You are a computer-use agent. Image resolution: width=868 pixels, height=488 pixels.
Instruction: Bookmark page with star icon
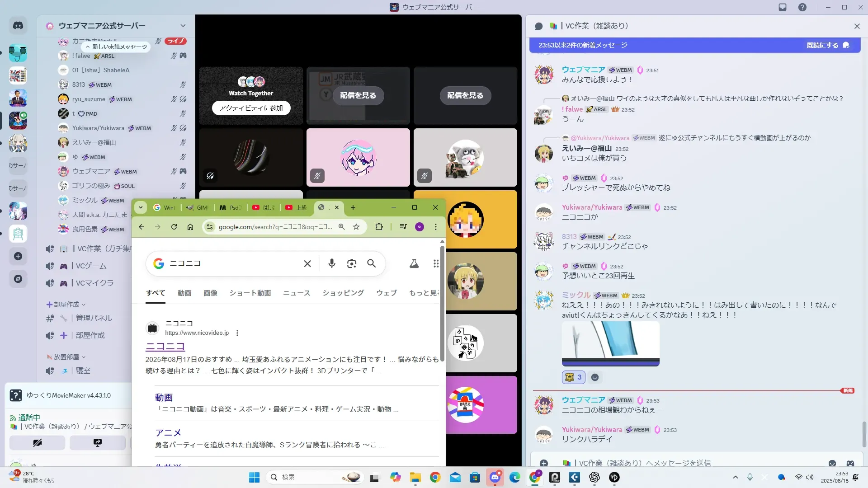[356, 227]
